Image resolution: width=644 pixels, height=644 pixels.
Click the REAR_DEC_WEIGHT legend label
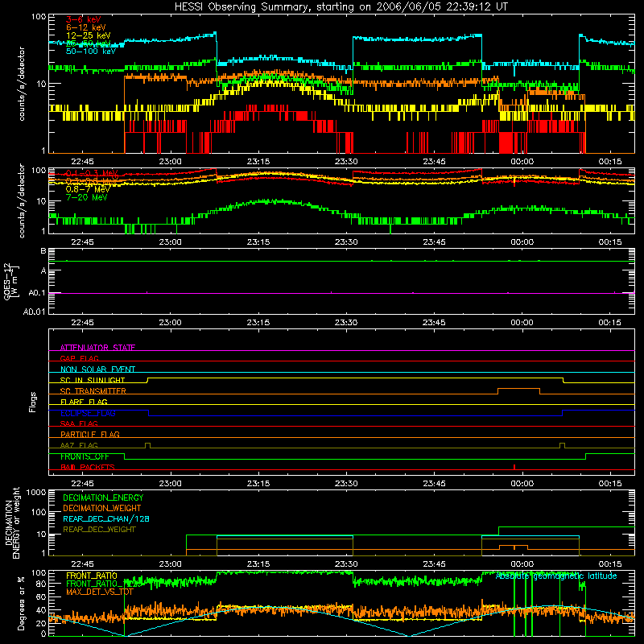pyautogui.click(x=99, y=530)
